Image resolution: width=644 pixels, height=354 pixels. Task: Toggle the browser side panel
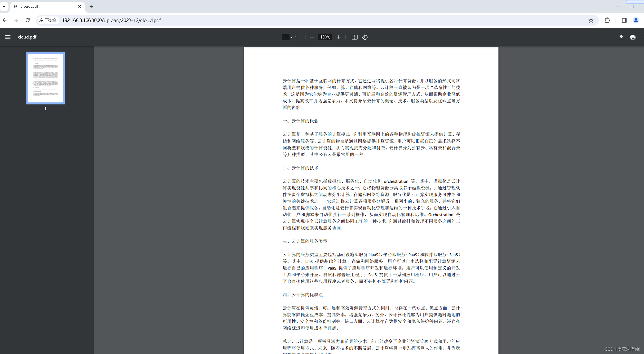coord(624,20)
